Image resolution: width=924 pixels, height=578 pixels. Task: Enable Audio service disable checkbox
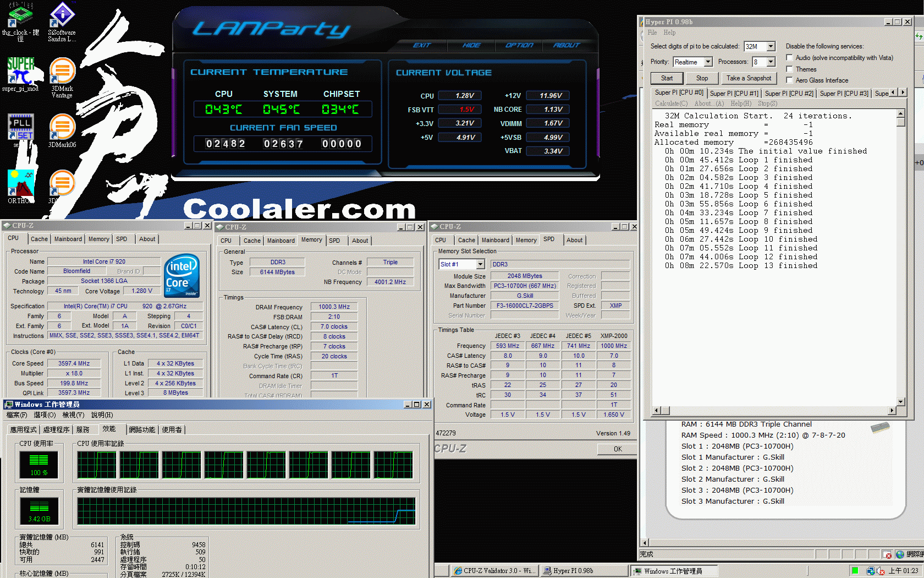[789, 57]
